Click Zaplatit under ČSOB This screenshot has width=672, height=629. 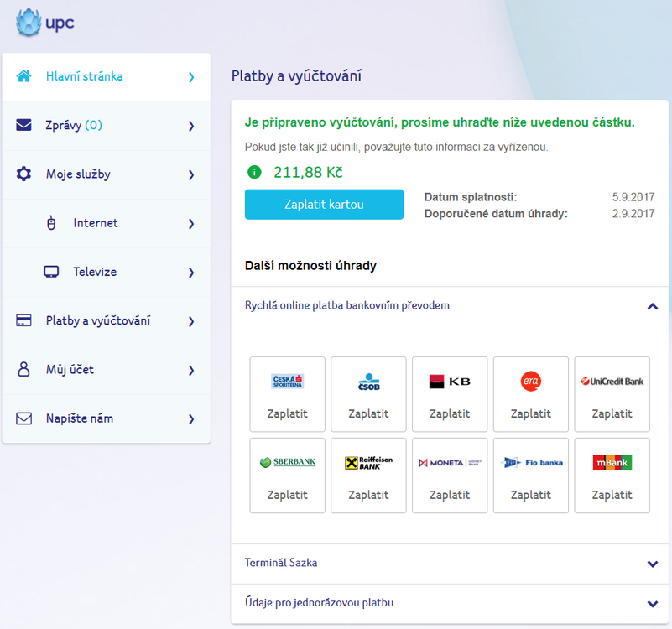point(368,413)
